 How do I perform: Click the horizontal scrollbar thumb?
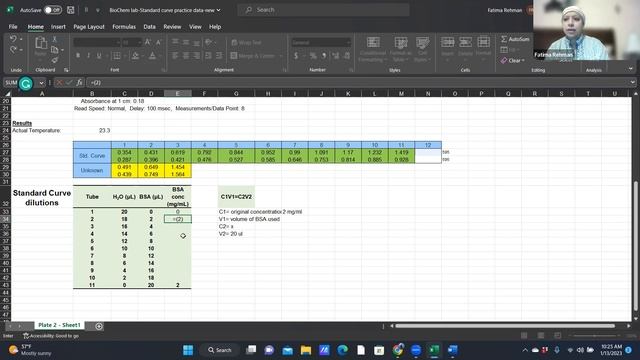tap(505, 326)
